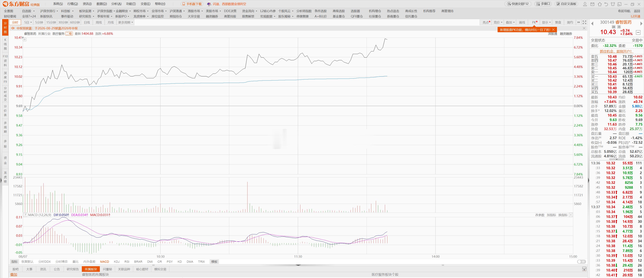Expand the 5日 dropdown arrow
644x278 pixels.
31,22
